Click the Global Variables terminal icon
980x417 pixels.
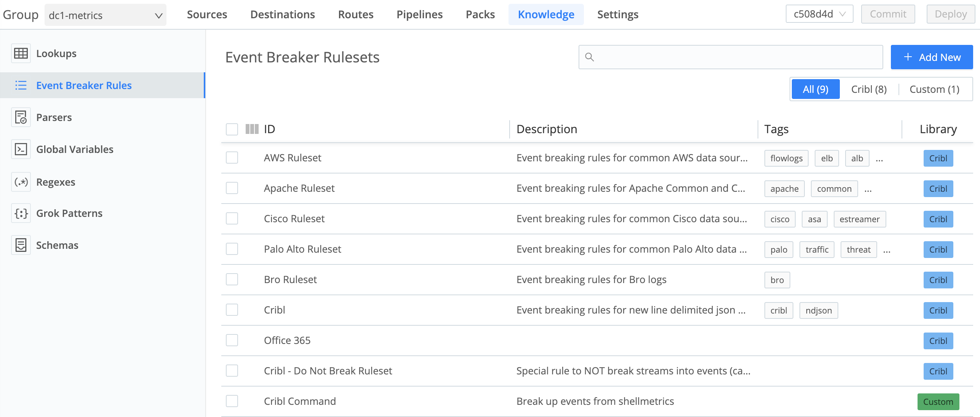tap(21, 149)
